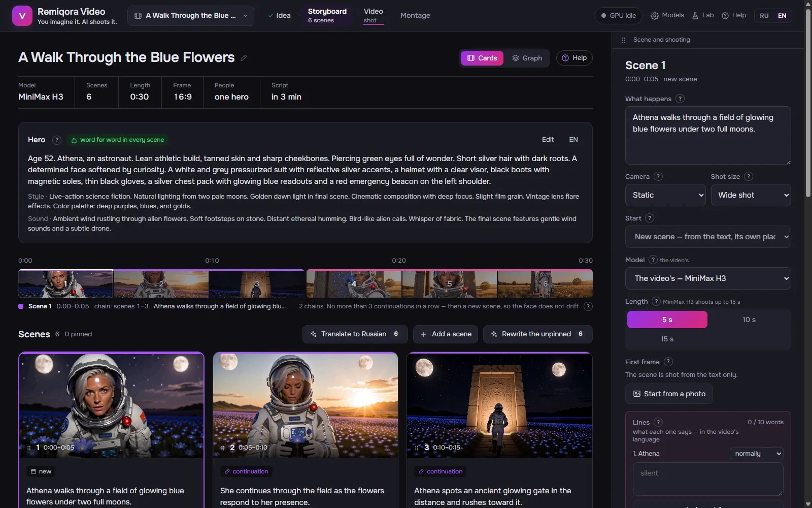The image size is (812, 508).
Task: Grab the drag handle on scene 1 card
Action: click(29, 448)
